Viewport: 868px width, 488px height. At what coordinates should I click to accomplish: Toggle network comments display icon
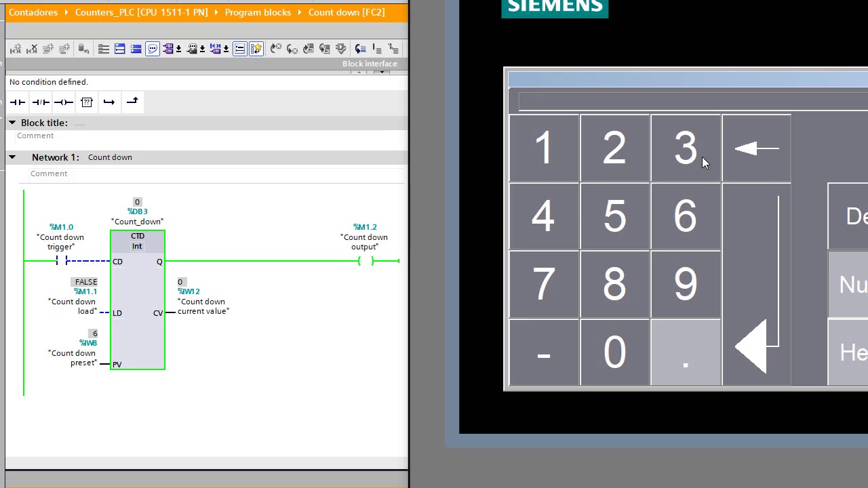coord(239,49)
